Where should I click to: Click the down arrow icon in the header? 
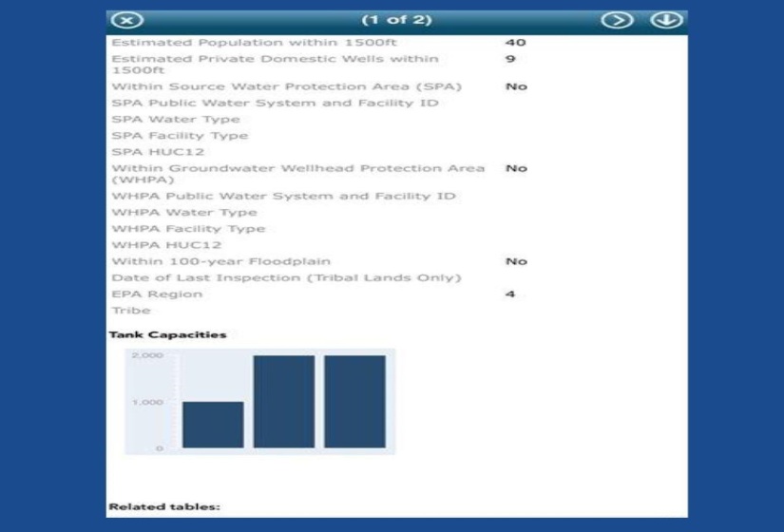(666, 20)
